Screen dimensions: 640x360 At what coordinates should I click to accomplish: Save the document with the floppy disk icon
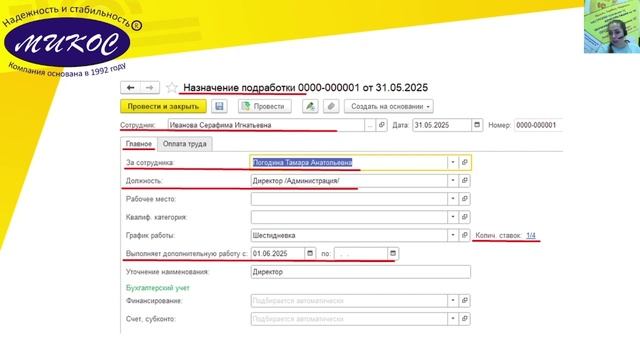click(x=219, y=107)
